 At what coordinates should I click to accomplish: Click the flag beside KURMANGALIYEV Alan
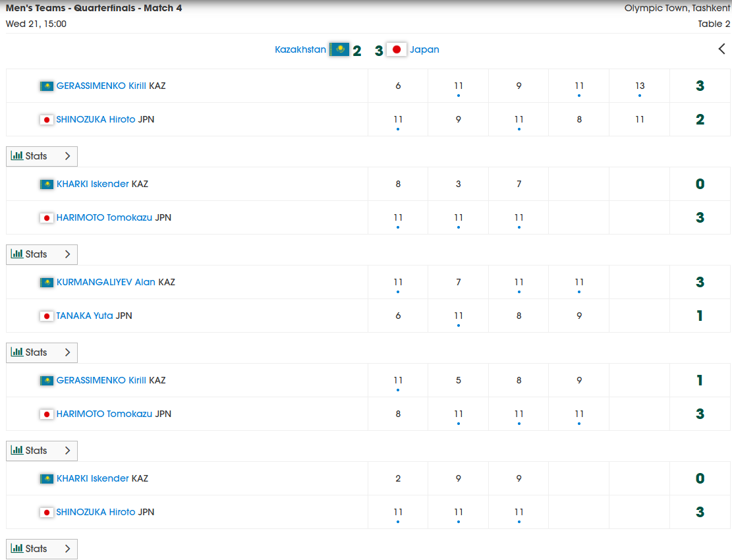[47, 283]
